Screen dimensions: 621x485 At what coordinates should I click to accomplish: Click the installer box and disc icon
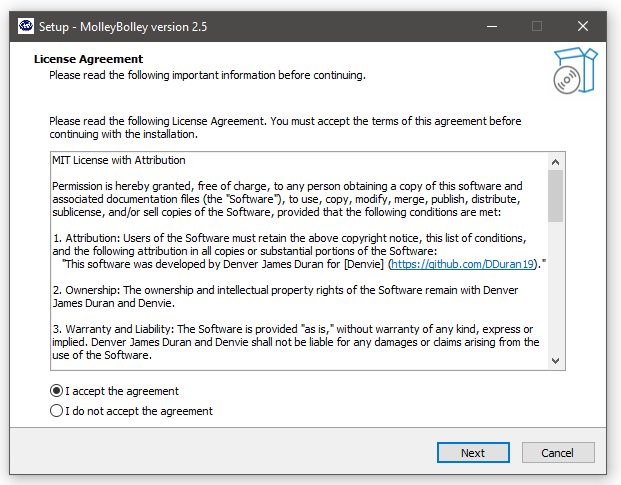575,70
